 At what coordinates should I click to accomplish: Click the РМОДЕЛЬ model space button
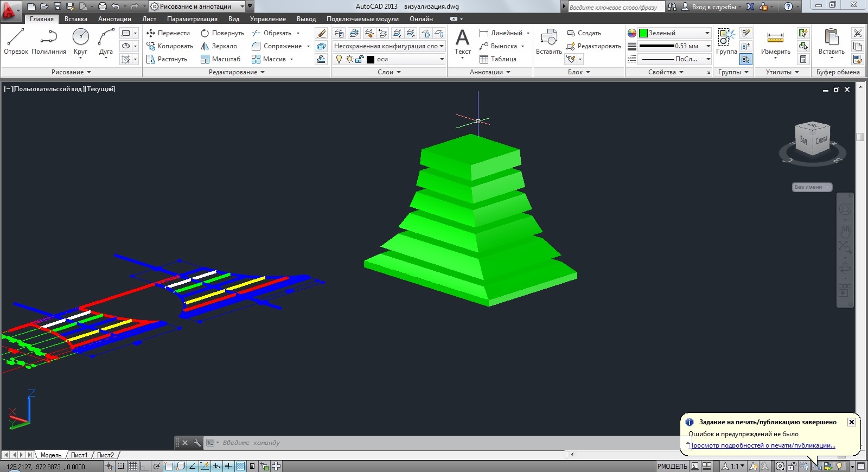tap(672, 466)
